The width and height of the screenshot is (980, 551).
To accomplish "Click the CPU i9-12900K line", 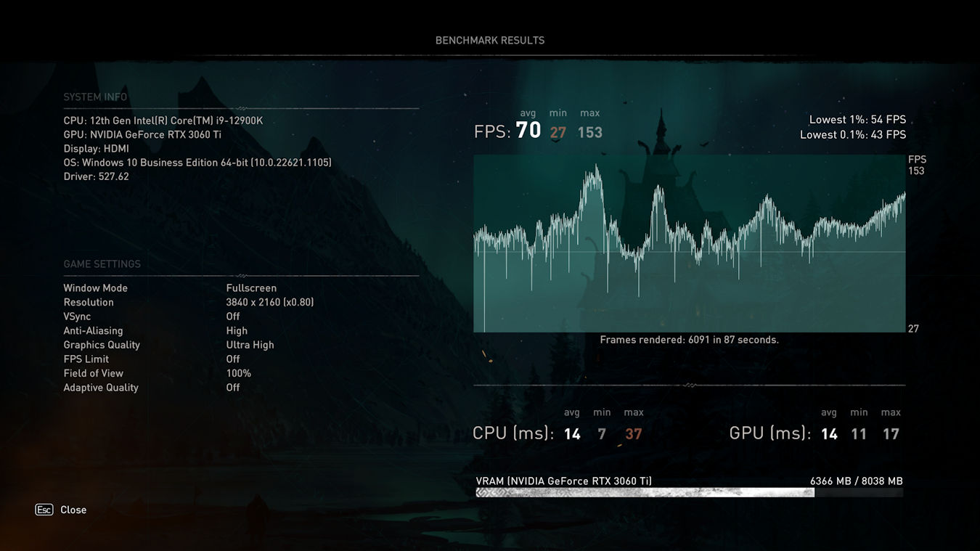I will [163, 121].
